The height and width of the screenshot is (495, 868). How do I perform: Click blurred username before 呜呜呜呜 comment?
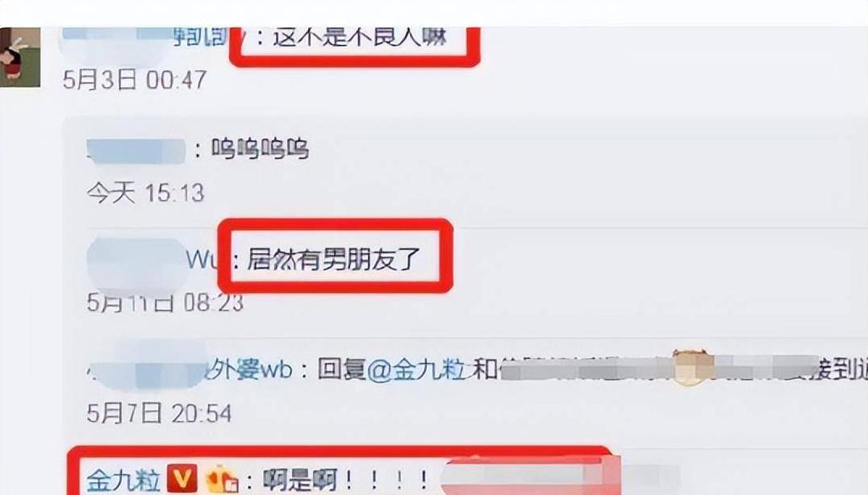click(136, 151)
